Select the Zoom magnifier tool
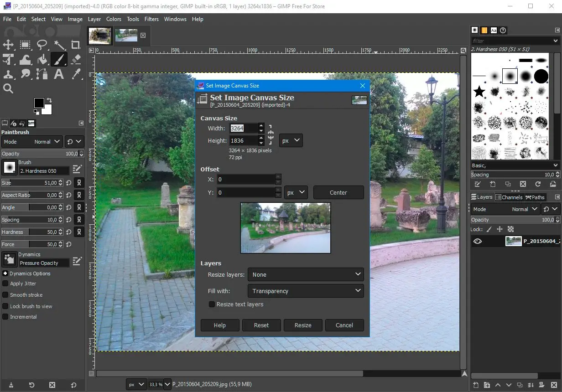This screenshot has height=392, width=562. (x=8, y=88)
